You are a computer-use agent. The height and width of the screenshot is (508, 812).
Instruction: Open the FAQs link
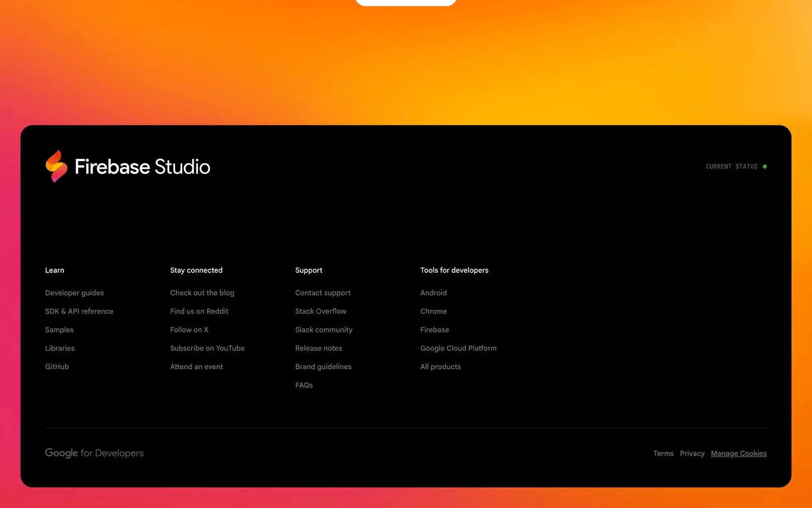pos(304,385)
